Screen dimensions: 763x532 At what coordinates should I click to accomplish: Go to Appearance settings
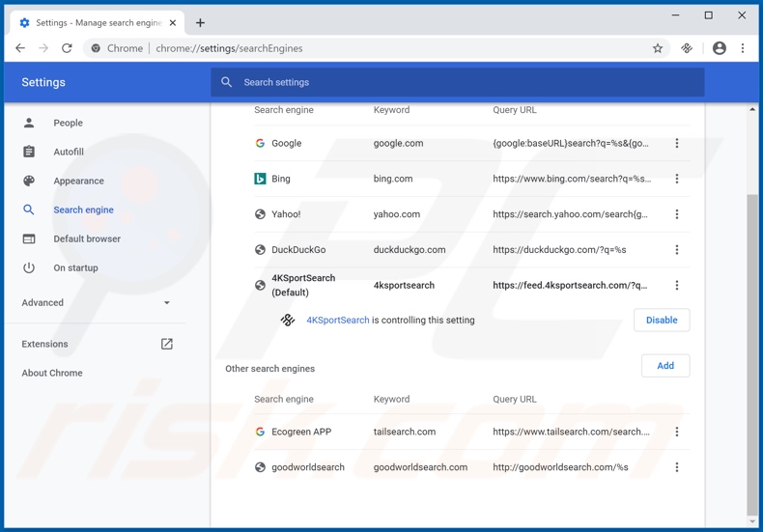point(78,181)
